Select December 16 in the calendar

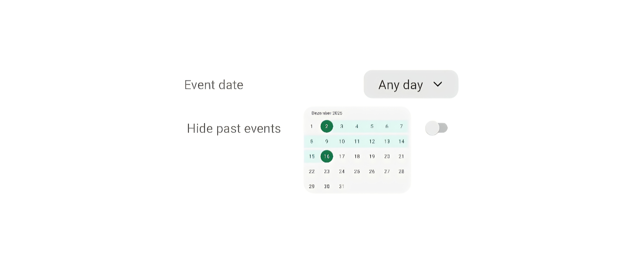click(x=327, y=156)
